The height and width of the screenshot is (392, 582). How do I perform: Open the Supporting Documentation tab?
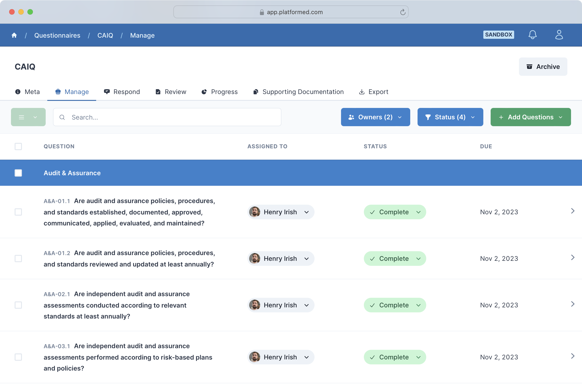tap(298, 92)
